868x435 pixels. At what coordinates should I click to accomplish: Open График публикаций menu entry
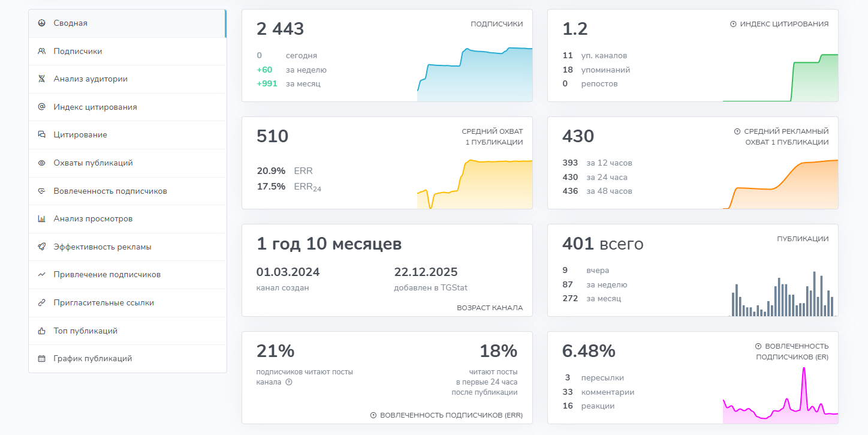92,359
